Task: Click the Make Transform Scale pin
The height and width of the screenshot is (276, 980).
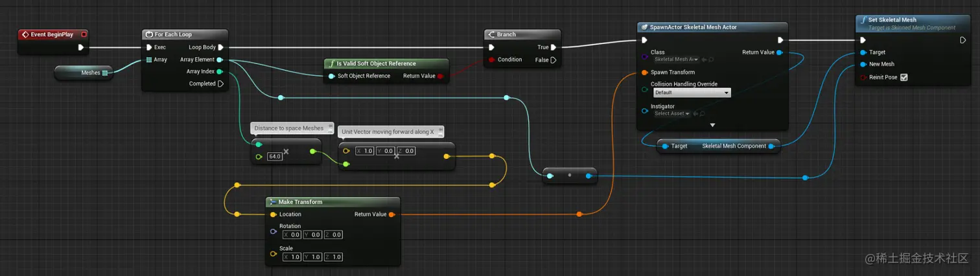Action: 273,253
